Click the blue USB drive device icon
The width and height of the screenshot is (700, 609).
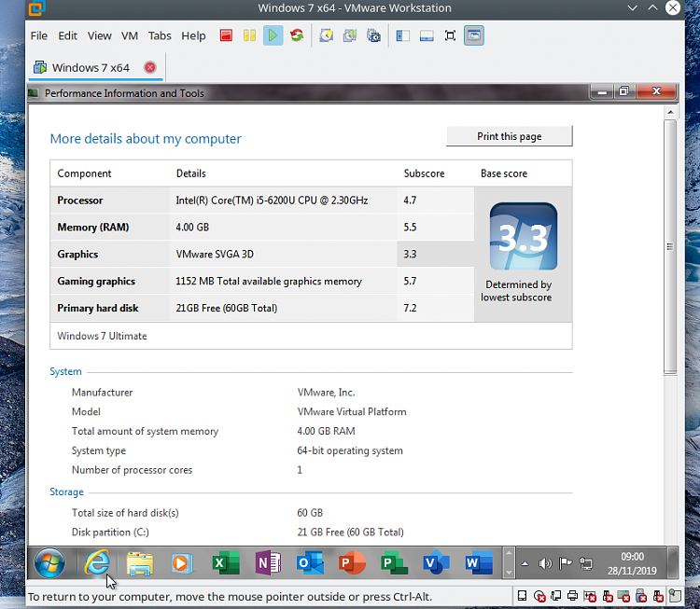click(x=641, y=596)
